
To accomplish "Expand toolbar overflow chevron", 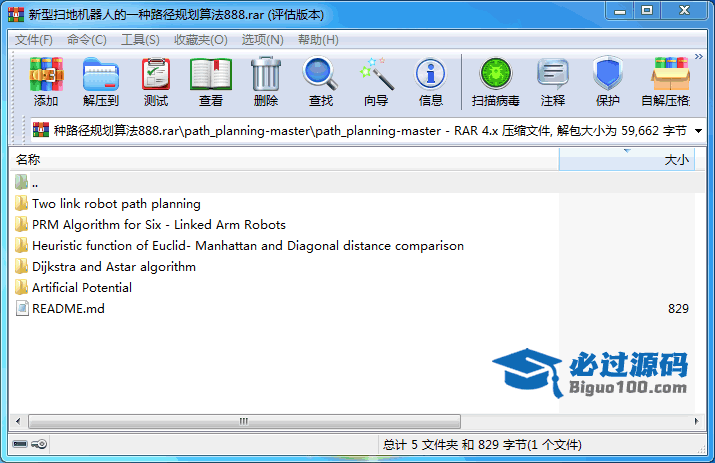I will (x=699, y=57).
